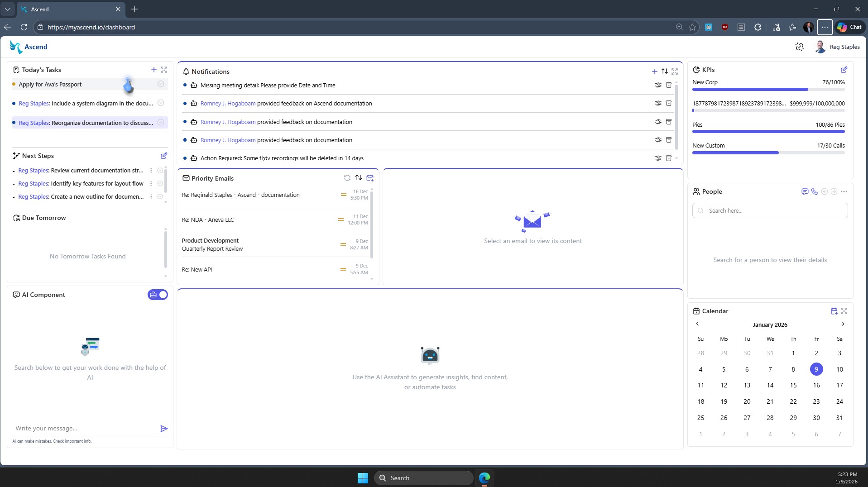The width and height of the screenshot is (868, 487).
Task: Start a chat from the People panel
Action: tap(804, 191)
